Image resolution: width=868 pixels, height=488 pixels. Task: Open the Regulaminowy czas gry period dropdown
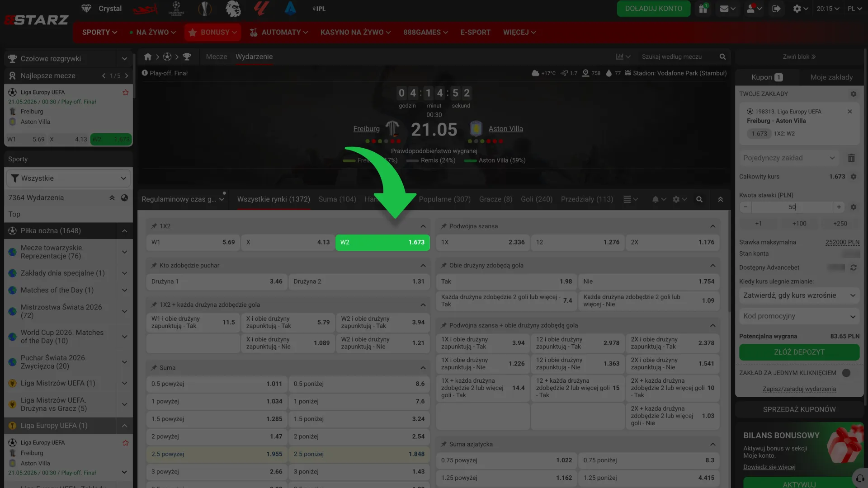(183, 199)
